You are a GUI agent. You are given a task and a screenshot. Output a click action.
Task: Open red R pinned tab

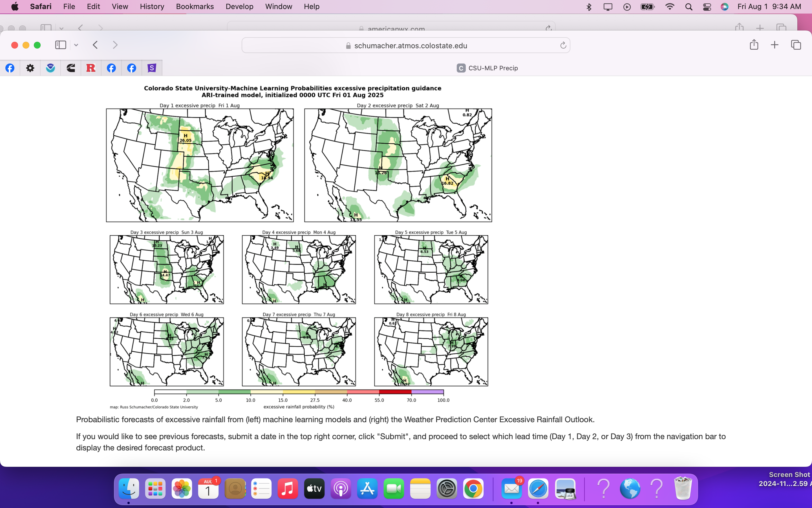click(91, 68)
